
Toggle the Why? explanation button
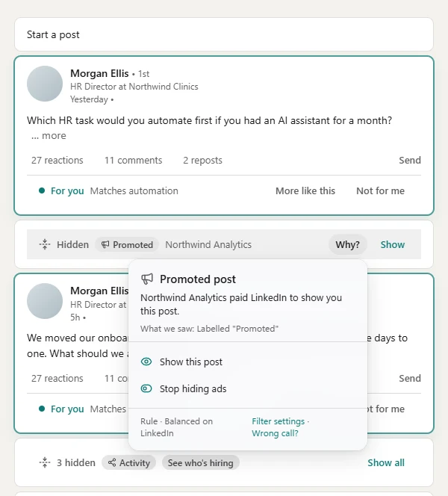pos(347,244)
